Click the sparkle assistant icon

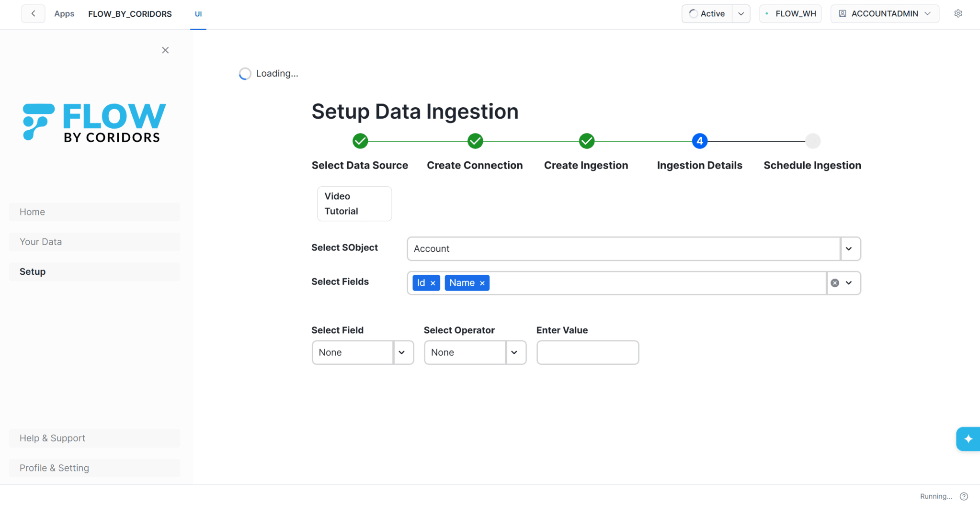click(968, 439)
